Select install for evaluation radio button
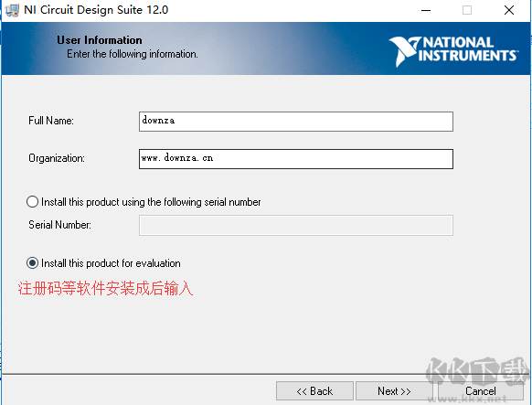Image resolution: width=532 pixels, height=405 pixels. click(x=32, y=263)
